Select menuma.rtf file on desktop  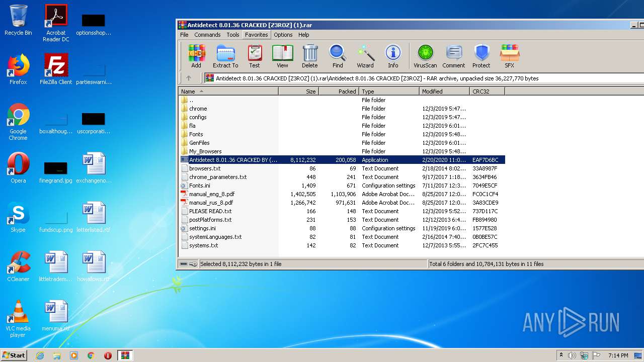click(x=56, y=316)
